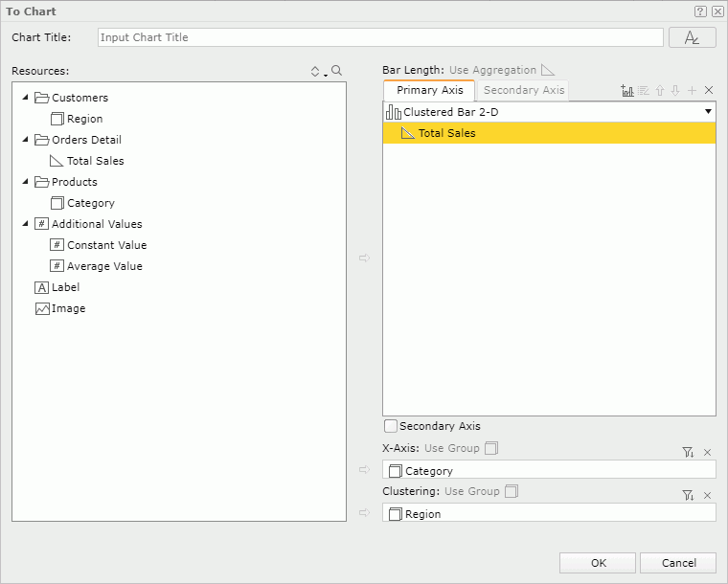Select Average Value in Resources tree

point(104,266)
